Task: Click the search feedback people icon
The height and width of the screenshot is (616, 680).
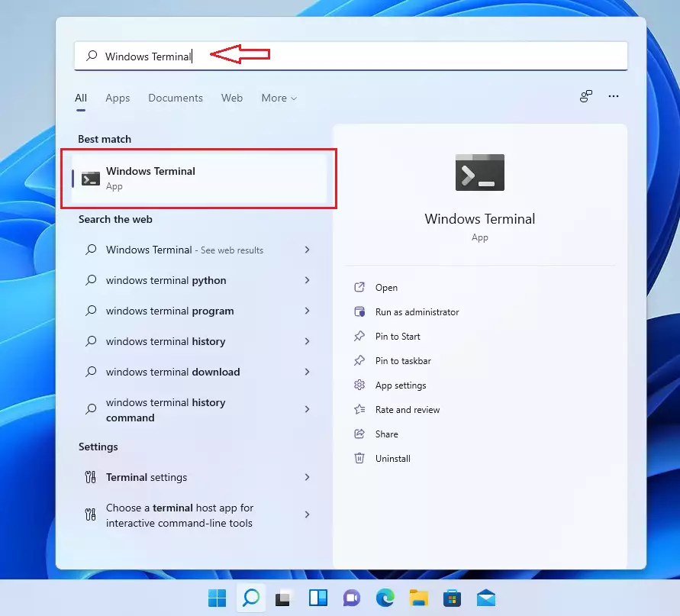Action: [586, 96]
